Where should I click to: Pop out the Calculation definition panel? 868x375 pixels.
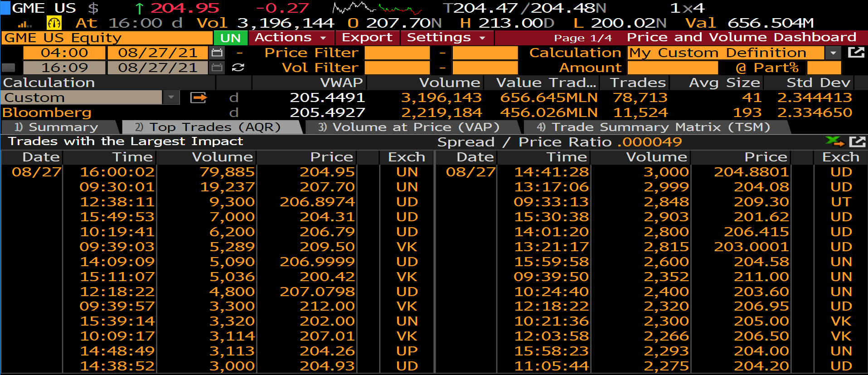click(x=856, y=53)
